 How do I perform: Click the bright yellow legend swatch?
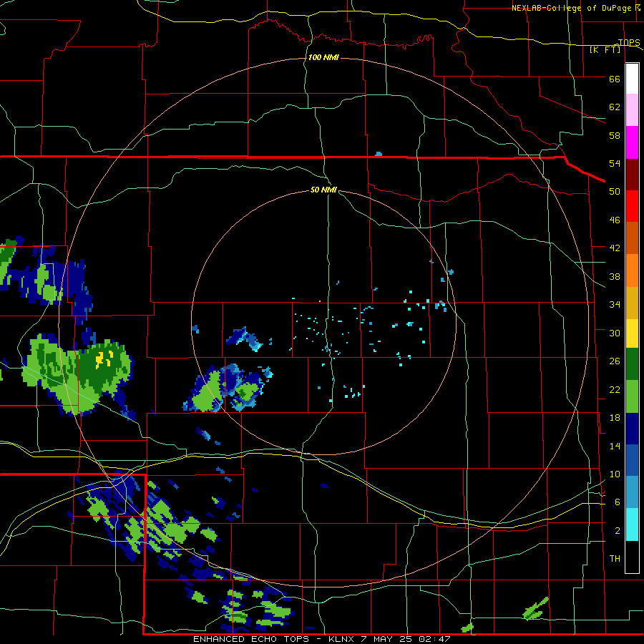point(632,333)
